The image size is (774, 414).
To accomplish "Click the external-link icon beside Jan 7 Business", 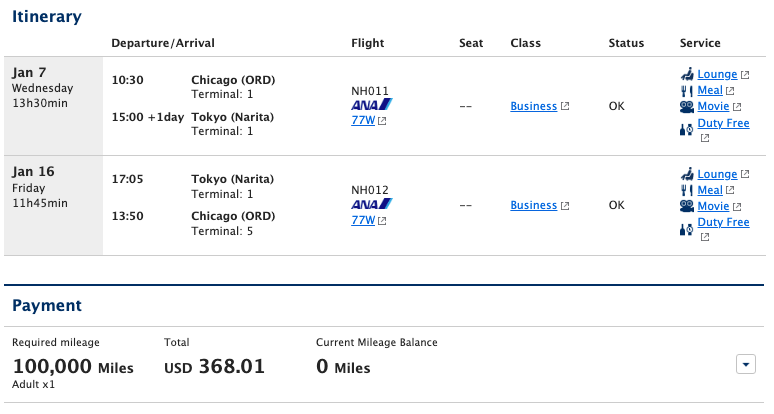I will (565, 107).
